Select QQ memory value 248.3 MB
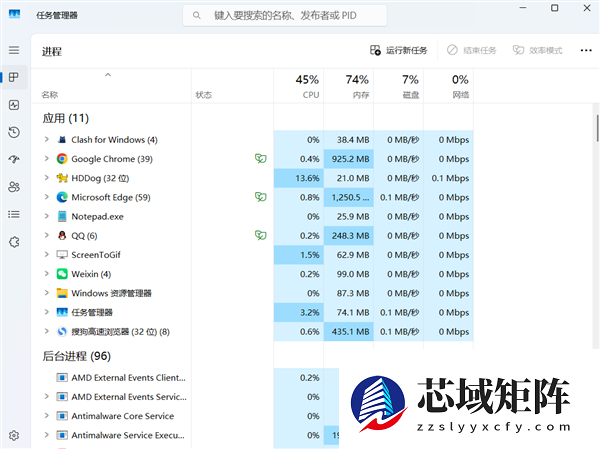Viewport: 600px width, 449px height. click(x=349, y=235)
